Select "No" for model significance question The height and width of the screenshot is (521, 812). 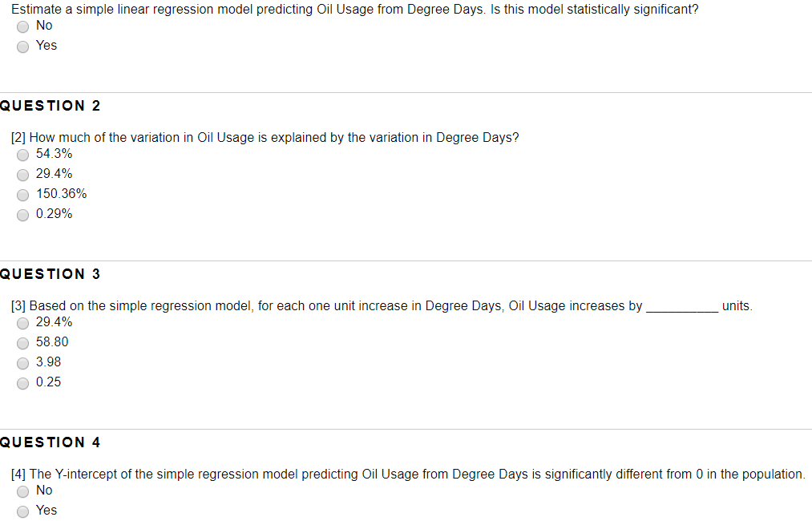[x=22, y=26]
